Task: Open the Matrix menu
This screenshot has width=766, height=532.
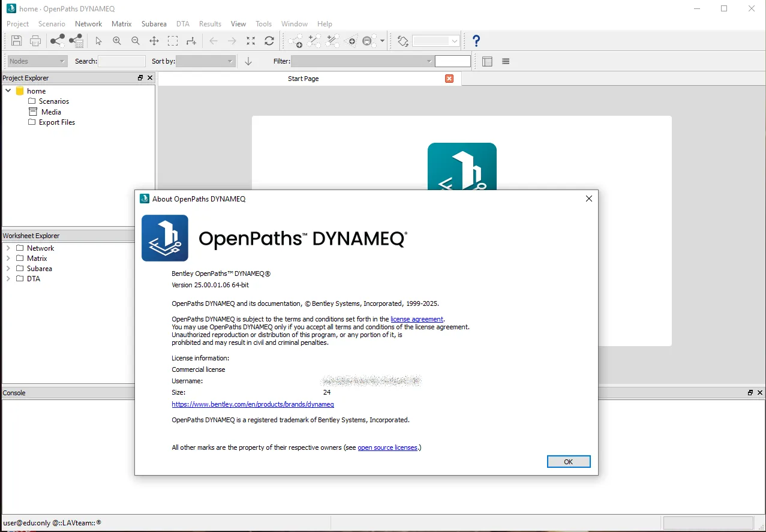Action: [121, 24]
